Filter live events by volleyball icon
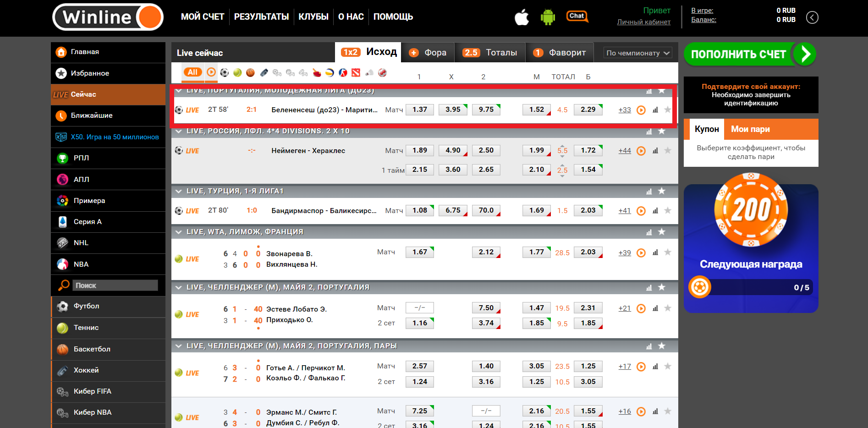Image resolution: width=868 pixels, height=428 pixels. (x=330, y=72)
